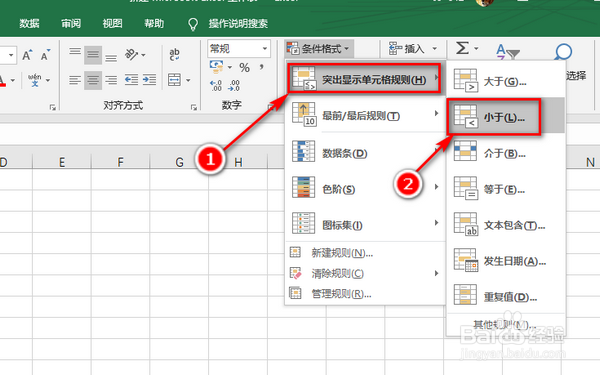Apply percent style
Viewport: 600px width, 375px height.
click(x=244, y=68)
